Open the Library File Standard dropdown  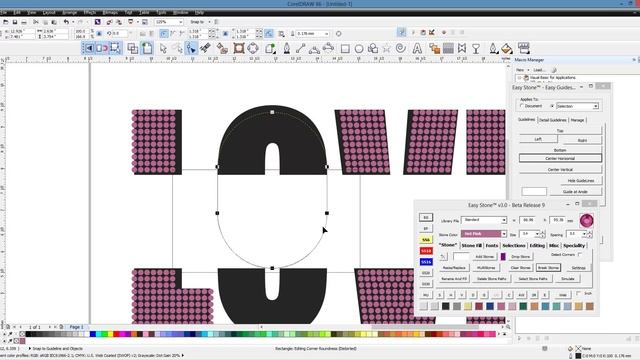504,220
